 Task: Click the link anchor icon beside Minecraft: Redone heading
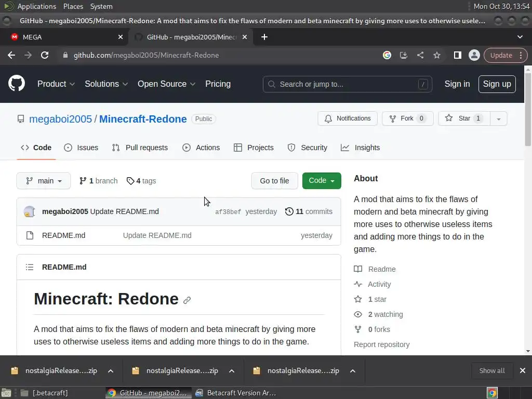[187, 300]
